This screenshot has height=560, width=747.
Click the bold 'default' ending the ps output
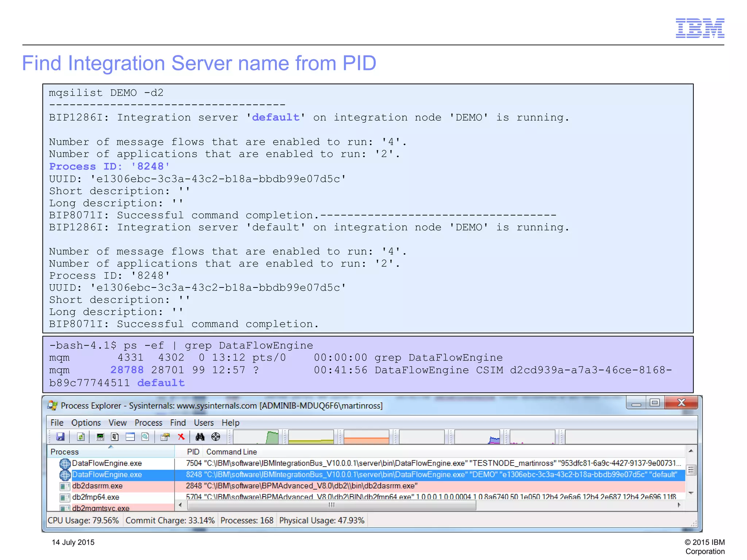click(161, 383)
